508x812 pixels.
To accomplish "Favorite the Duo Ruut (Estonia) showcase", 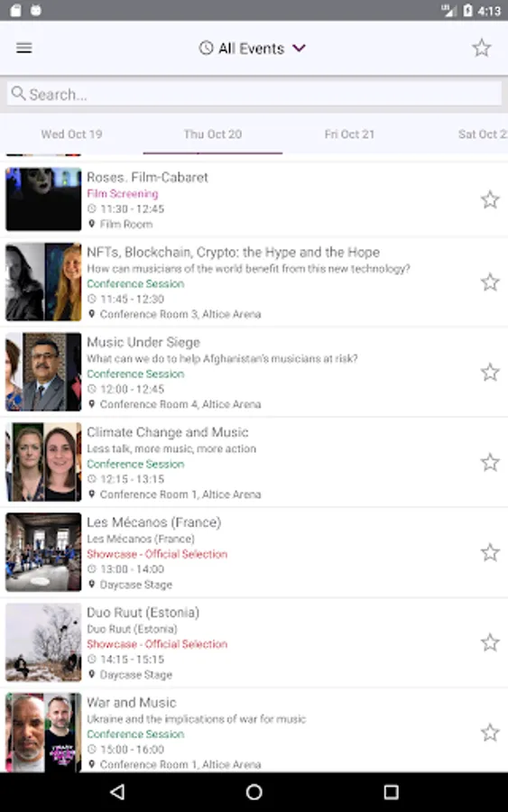I will pyautogui.click(x=490, y=642).
